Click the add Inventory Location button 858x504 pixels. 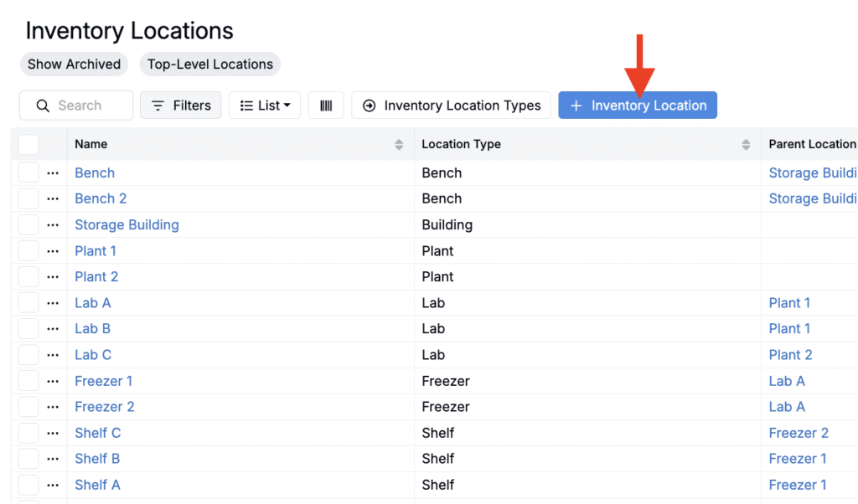pos(638,105)
